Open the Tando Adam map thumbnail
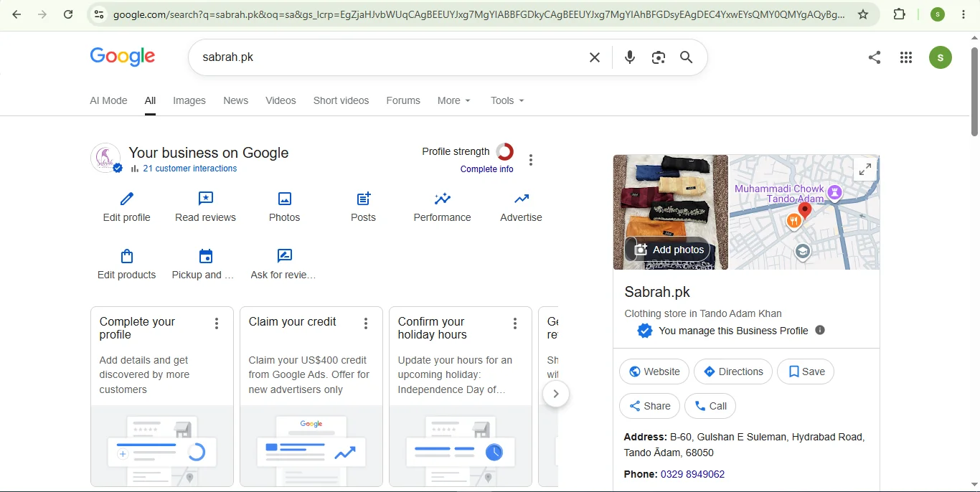Viewport: 980px width, 492px height. (x=804, y=212)
